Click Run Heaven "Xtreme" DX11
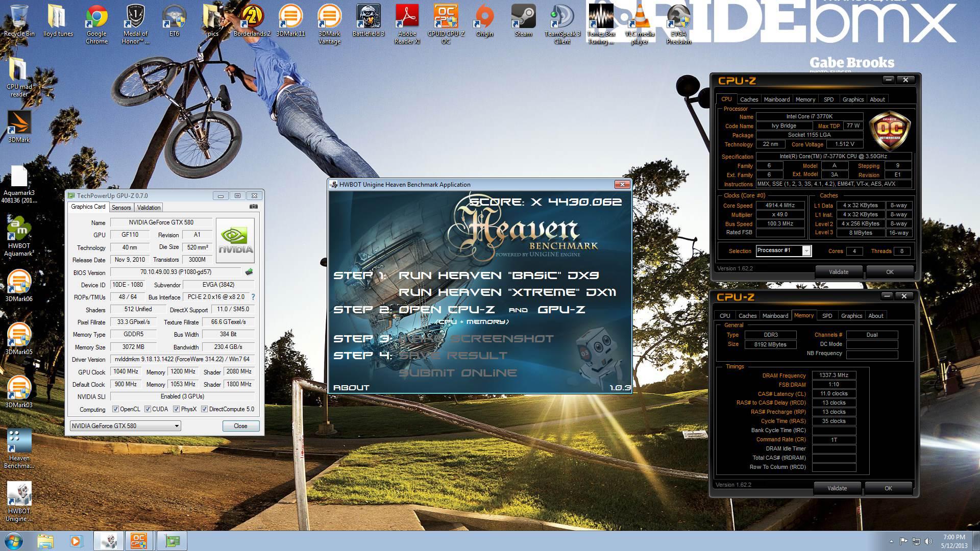980x551 pixels. click(x=507, y=292)
